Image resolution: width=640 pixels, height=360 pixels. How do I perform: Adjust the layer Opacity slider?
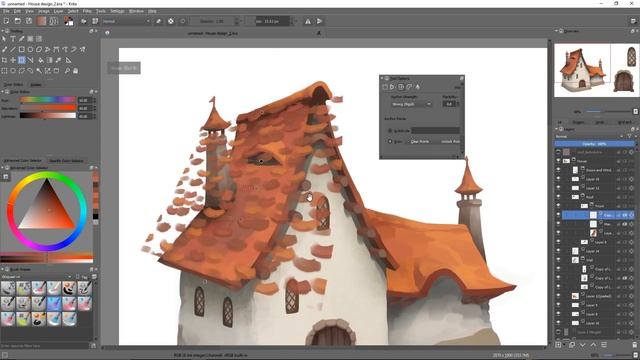coord(594,144)
